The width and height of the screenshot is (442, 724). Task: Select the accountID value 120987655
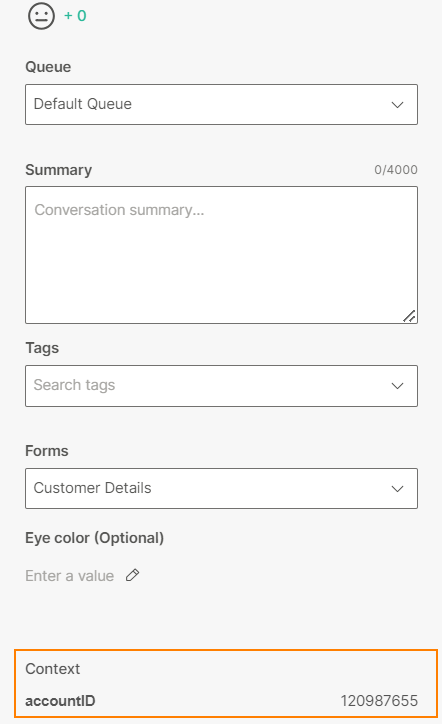coord(379,701)
